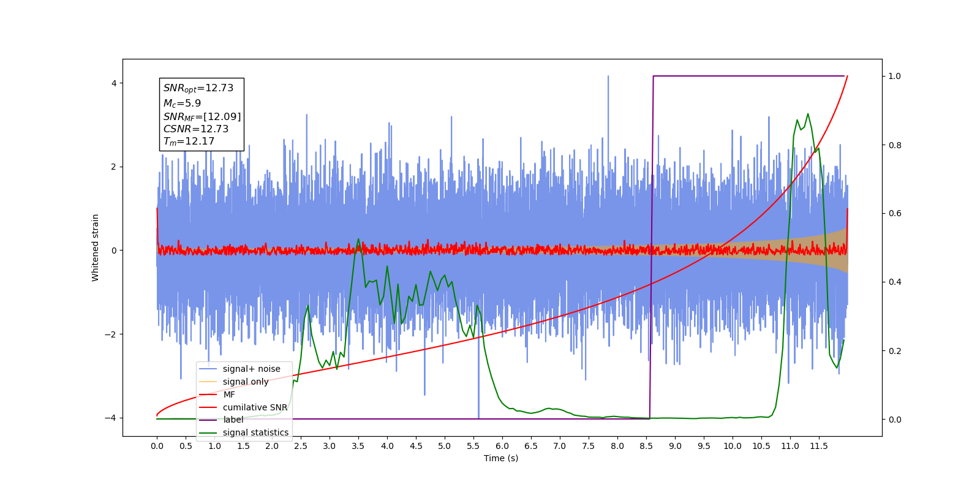Click x-axis tick label 5.5
Screen dimensions: 980x490
(x=473, y=446)
